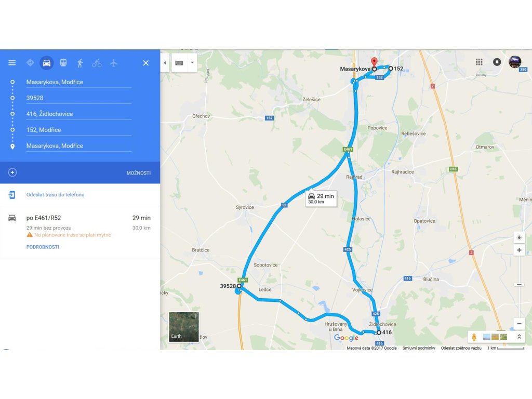Open notifications bell icon

[x=497, y=62]
